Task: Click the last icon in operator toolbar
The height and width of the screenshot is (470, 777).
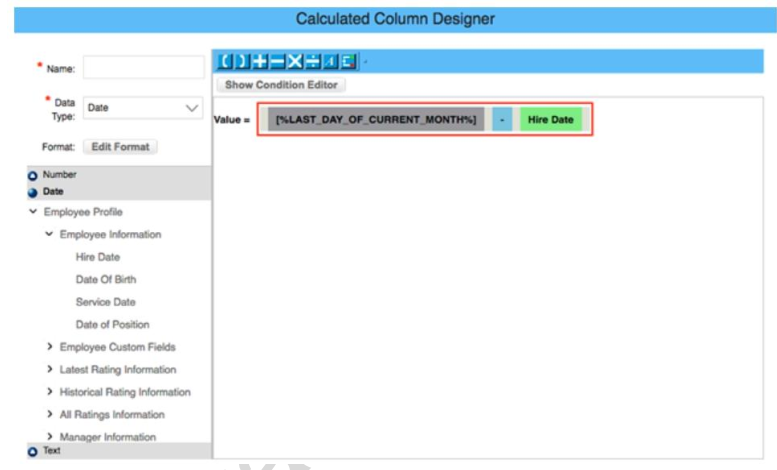Action: (x=348, y=62)
